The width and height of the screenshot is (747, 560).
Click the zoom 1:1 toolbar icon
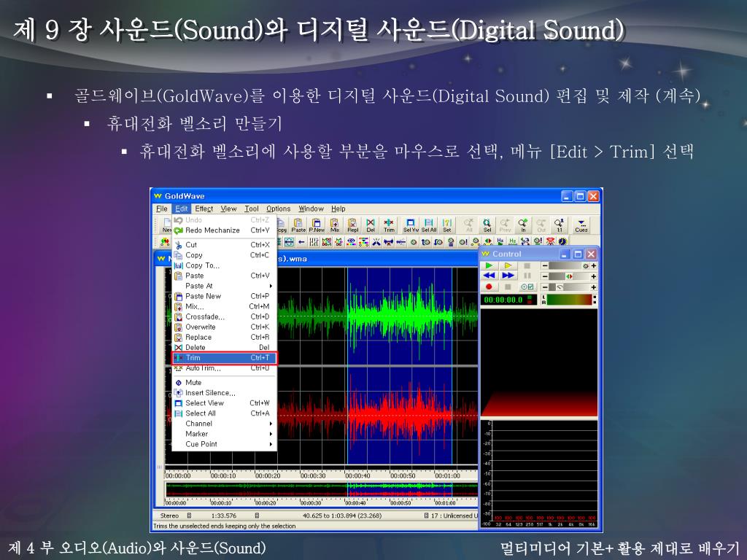coord(560,225)
